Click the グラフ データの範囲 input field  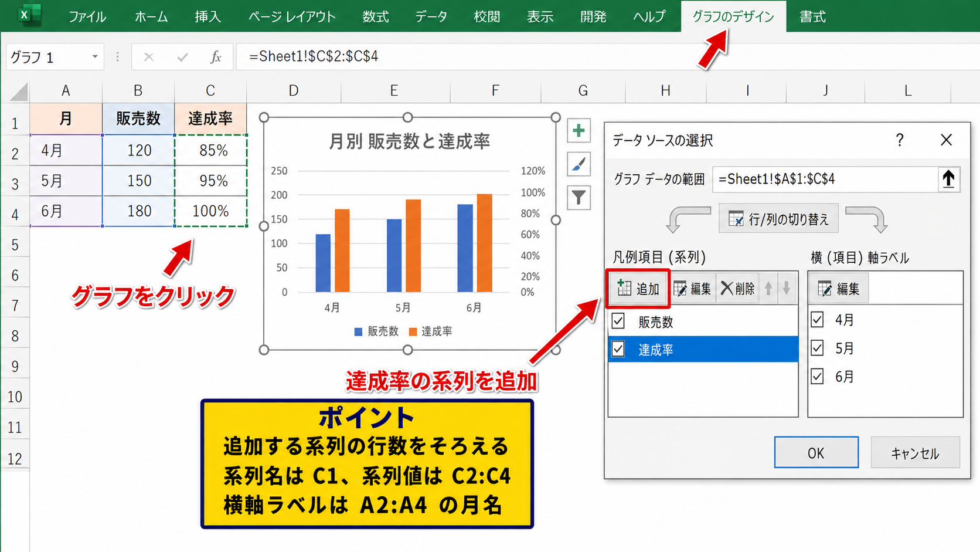point(825,179)
